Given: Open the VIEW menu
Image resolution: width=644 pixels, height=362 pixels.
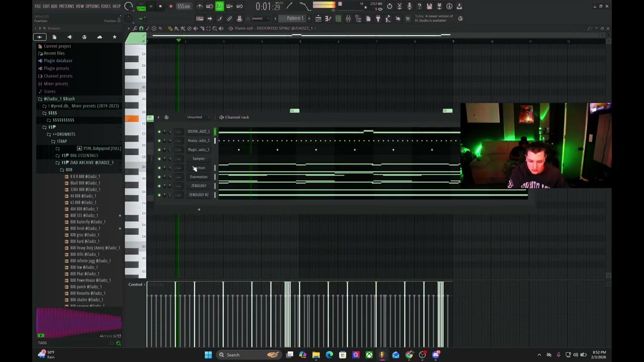Looking at the screenshot, I should tap(79, 7).
